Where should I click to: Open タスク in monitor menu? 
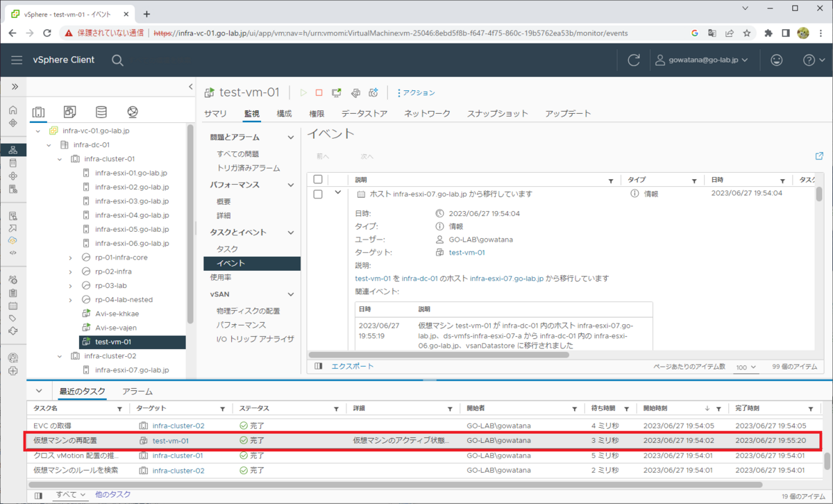point(227,249)
